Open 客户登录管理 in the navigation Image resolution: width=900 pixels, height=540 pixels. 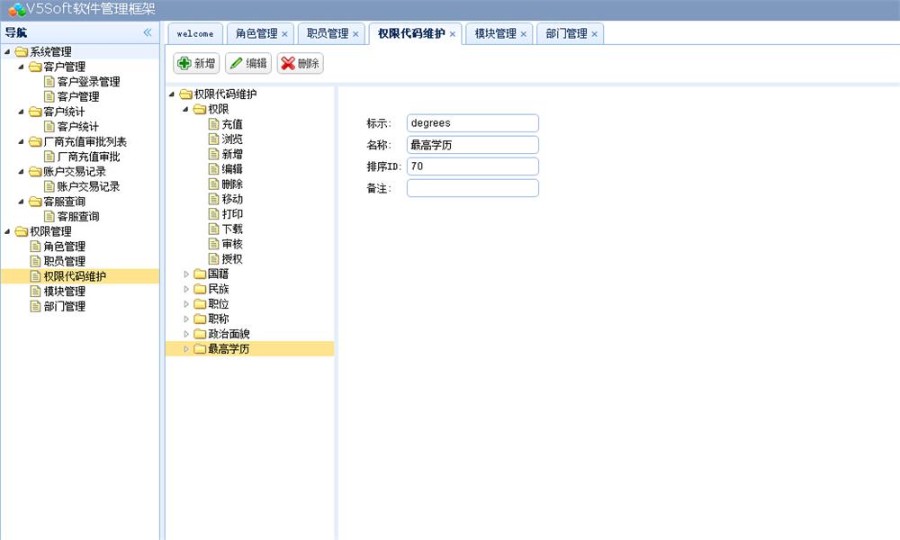pyautogui.click(x=88, y=82)
